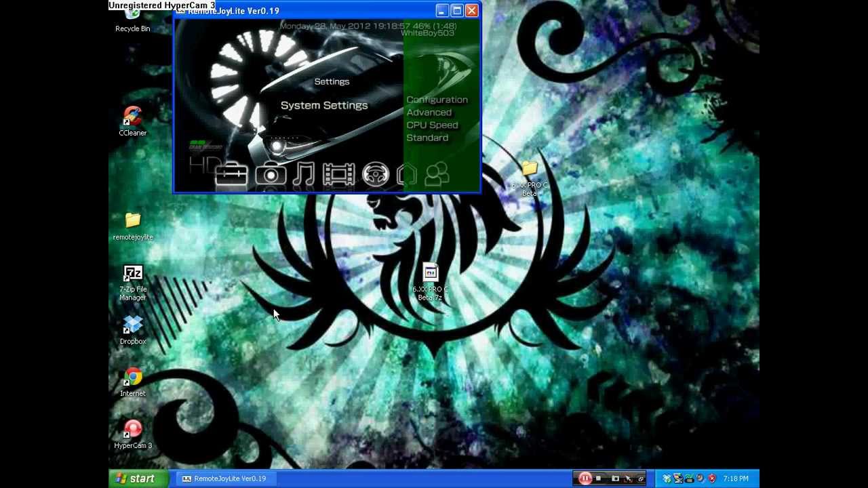The width and height of the screenshot is (868, 488).
Task: Open the HyperCam 3 desktop shortcut
Action: point(133,434)
